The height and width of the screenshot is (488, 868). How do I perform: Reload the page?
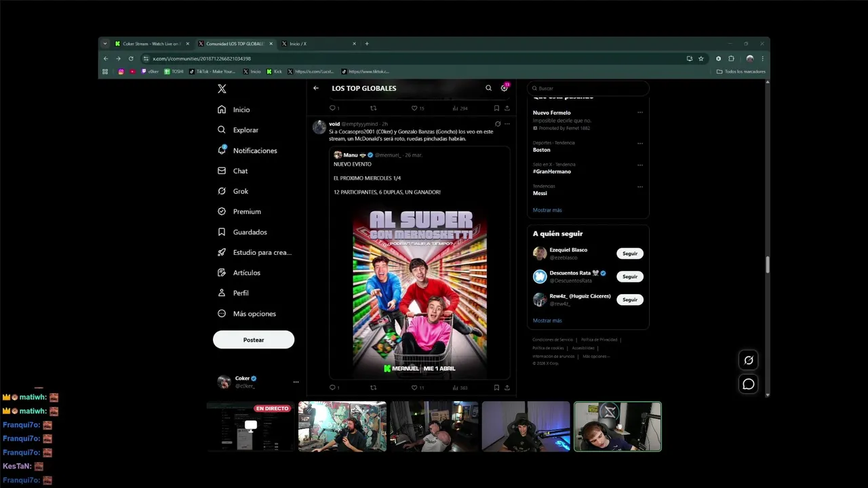131,59
